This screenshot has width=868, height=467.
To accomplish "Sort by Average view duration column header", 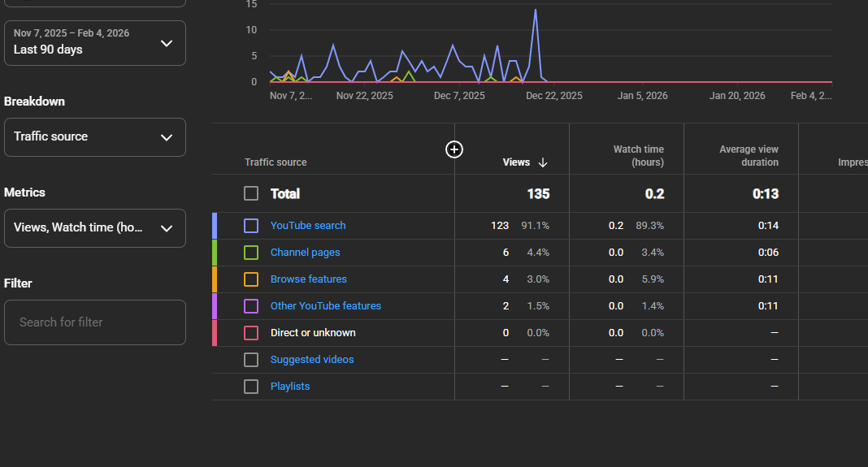I will [x=749, y=156].
